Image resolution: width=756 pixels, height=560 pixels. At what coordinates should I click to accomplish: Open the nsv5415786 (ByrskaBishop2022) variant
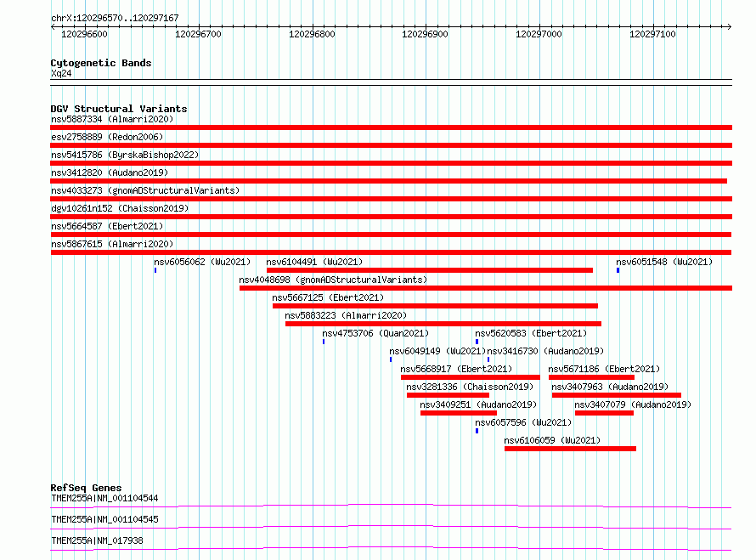pyautogui.click(x=125, y=155)
